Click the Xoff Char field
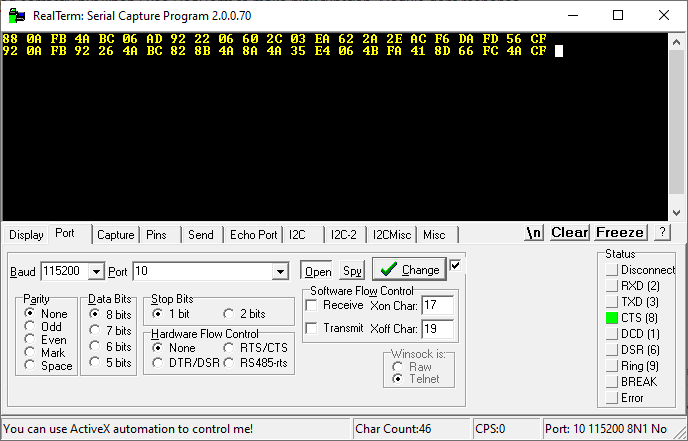 click(x=437, y=329)
